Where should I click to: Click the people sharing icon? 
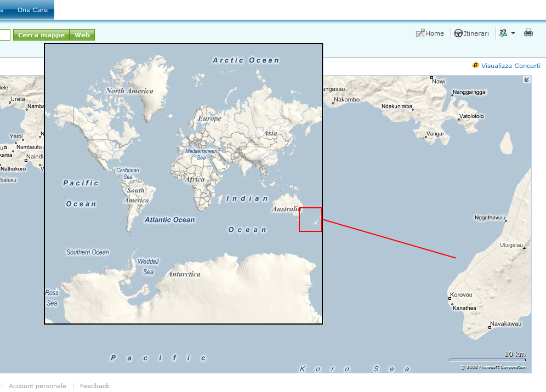coord(503,33)
